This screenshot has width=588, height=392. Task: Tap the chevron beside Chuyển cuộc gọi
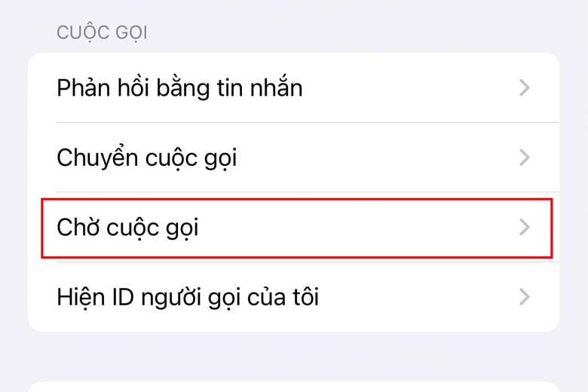(524, 157)
